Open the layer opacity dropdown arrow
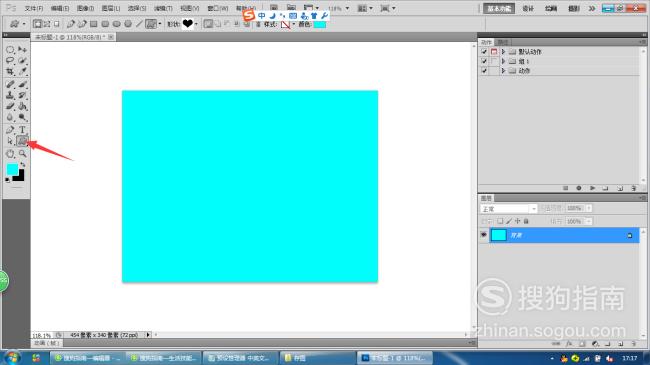Image resolution: width=650 pixels, height=365 pixels. (589, 208)
